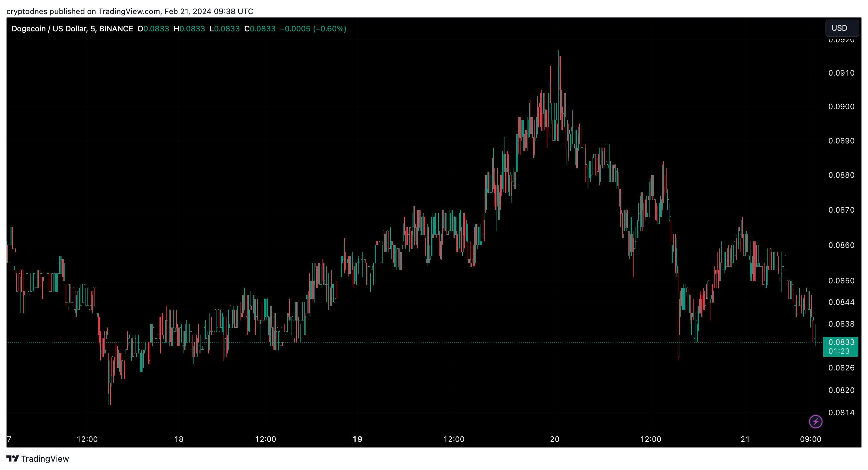Click the 18 date marker on time axis
868x470 pixels.
[179, 439]
